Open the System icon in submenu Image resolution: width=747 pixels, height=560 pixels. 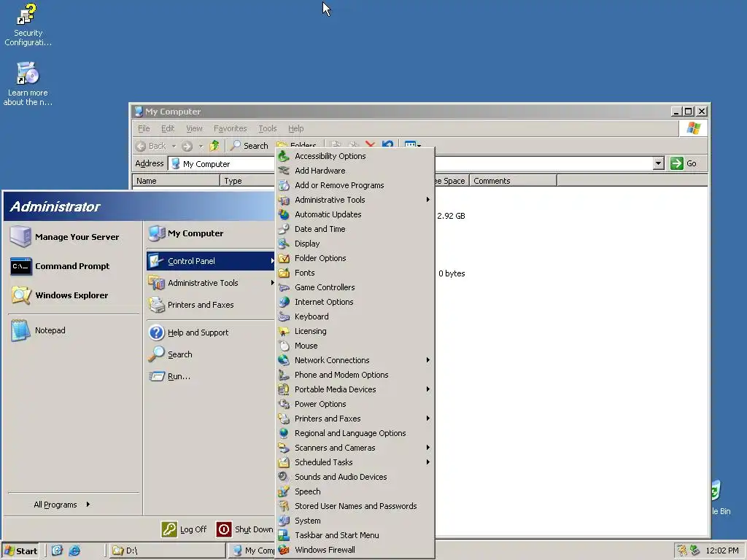click(284, 521)
